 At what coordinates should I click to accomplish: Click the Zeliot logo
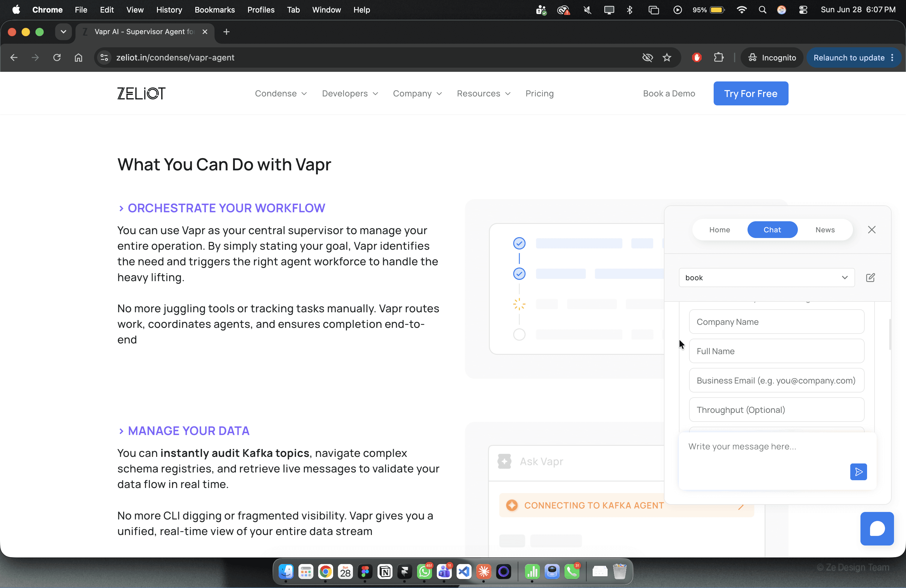[x=141, y=94]
